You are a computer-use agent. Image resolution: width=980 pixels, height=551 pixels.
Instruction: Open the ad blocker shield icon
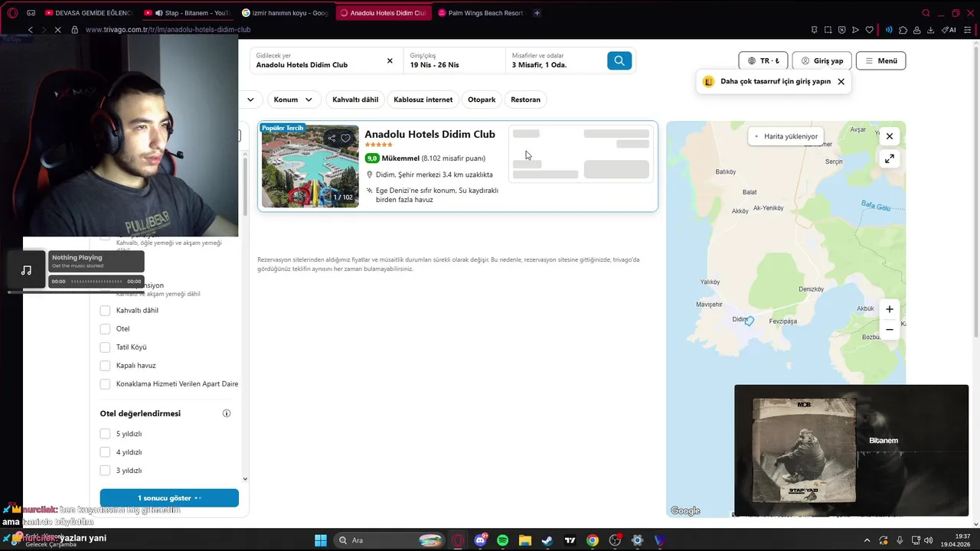(841, 30)
